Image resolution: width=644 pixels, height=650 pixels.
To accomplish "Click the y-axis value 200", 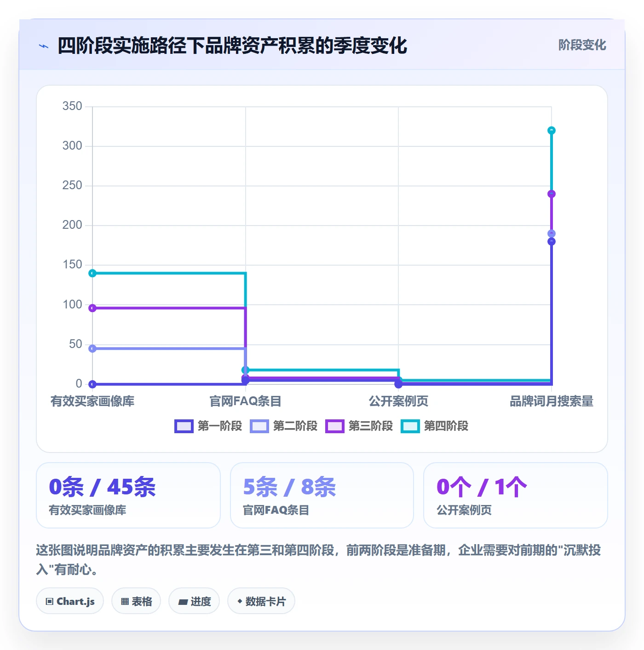I will [x=72, y=225].
